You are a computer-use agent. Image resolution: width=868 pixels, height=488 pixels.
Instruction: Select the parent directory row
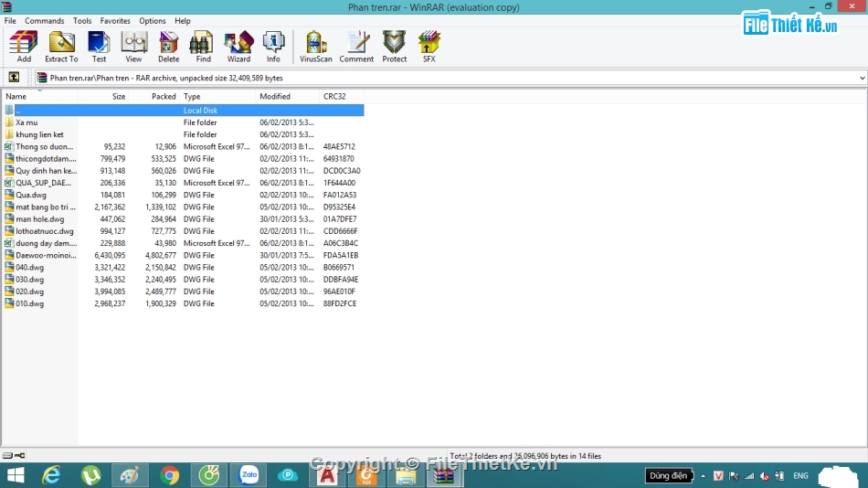tap(184, 111)
